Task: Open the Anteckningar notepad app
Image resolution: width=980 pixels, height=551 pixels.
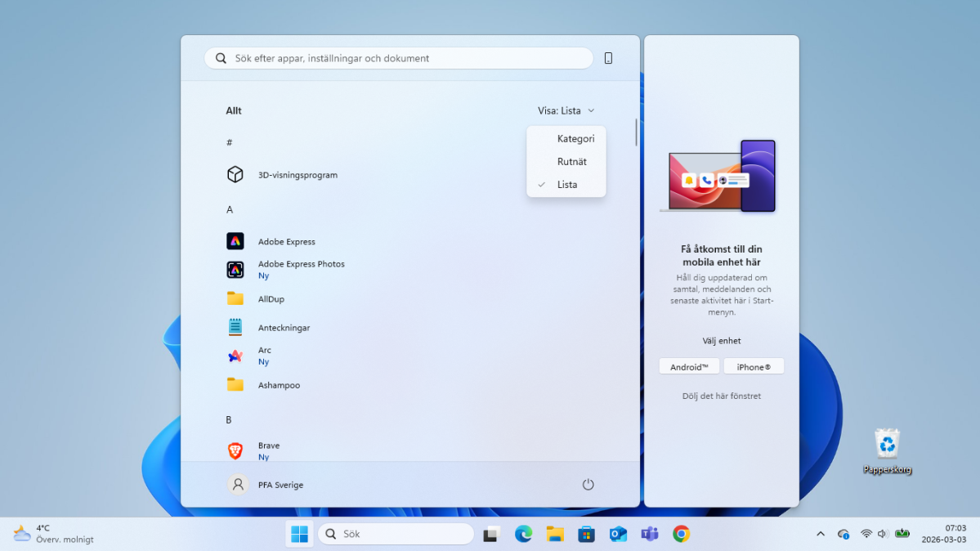Action: 235,327
